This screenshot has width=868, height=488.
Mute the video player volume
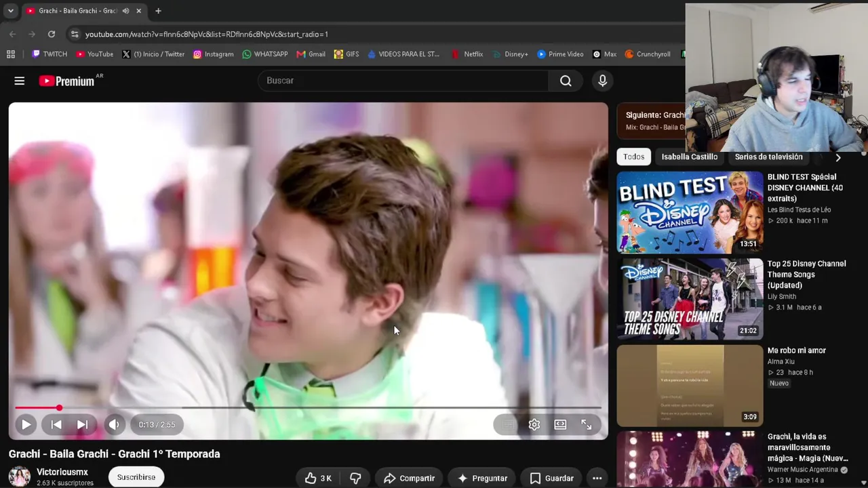pos(114,425)
